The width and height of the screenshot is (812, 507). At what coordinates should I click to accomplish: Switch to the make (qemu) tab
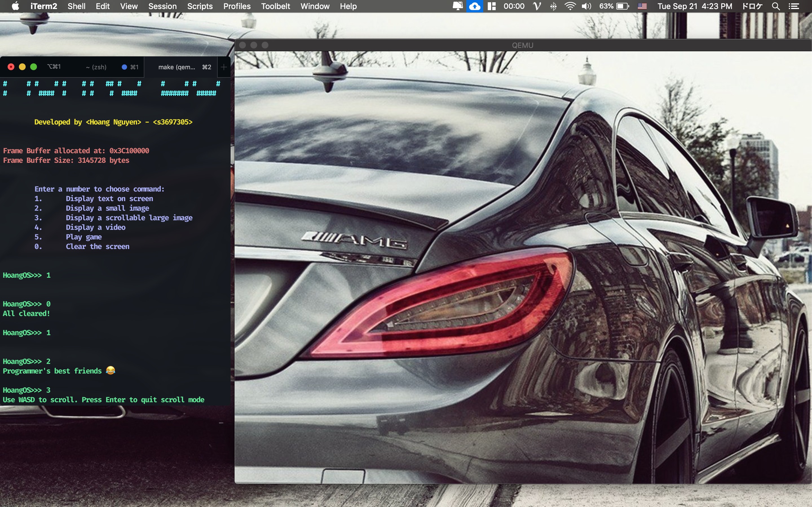pos(177,67)
